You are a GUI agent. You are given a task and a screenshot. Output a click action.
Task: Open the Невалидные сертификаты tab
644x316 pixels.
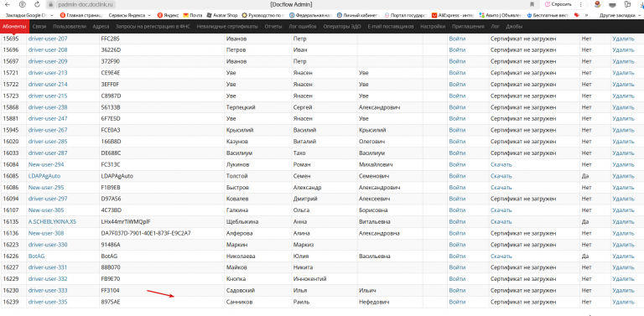[x=227, y=26]
